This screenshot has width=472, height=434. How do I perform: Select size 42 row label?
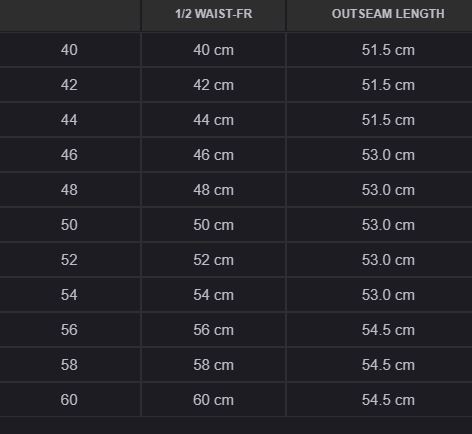tap(69, 85)
